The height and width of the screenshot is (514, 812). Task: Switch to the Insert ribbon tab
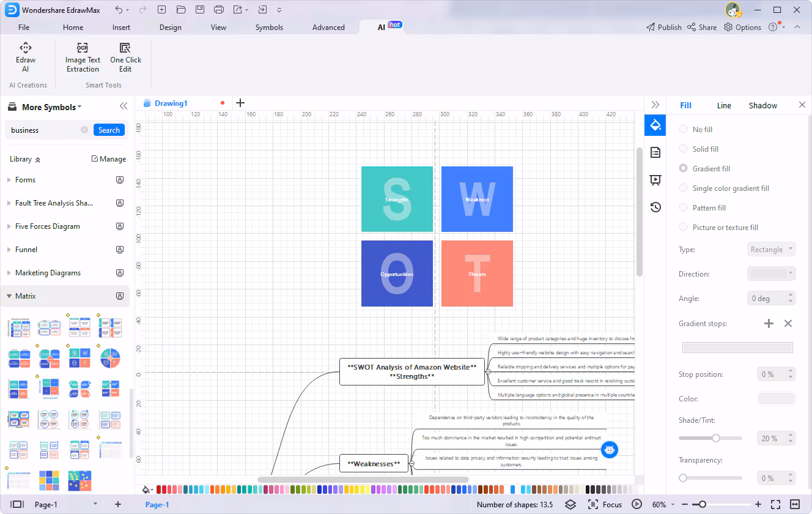click(121, 28)
